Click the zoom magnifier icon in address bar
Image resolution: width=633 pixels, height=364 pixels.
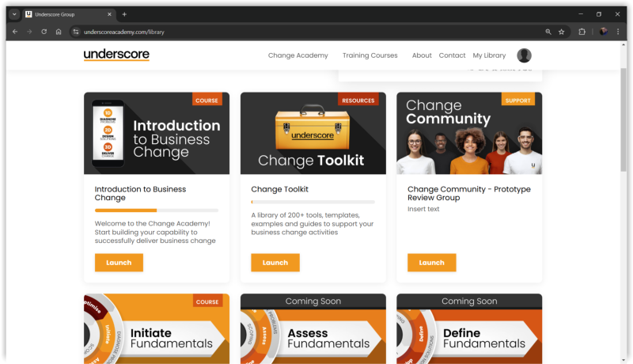(548, 32)
